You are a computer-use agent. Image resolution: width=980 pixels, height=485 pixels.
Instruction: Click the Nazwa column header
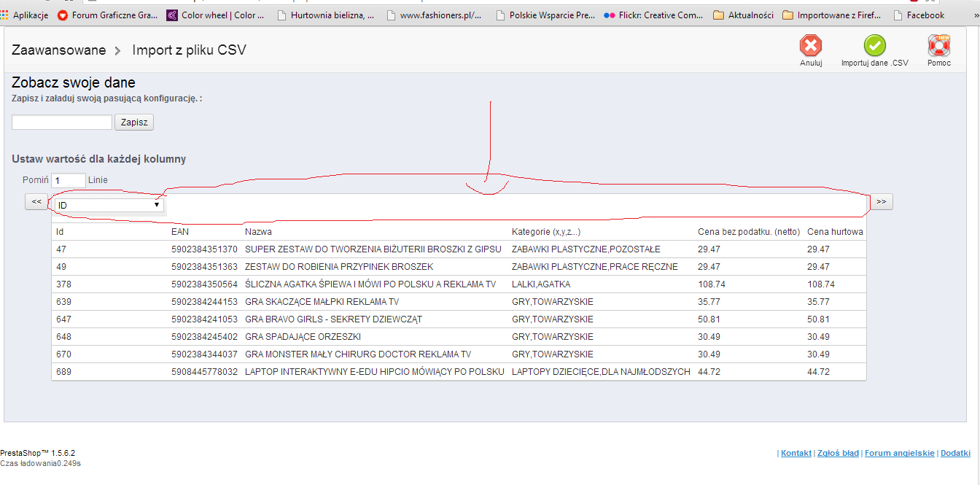point(258,232)
